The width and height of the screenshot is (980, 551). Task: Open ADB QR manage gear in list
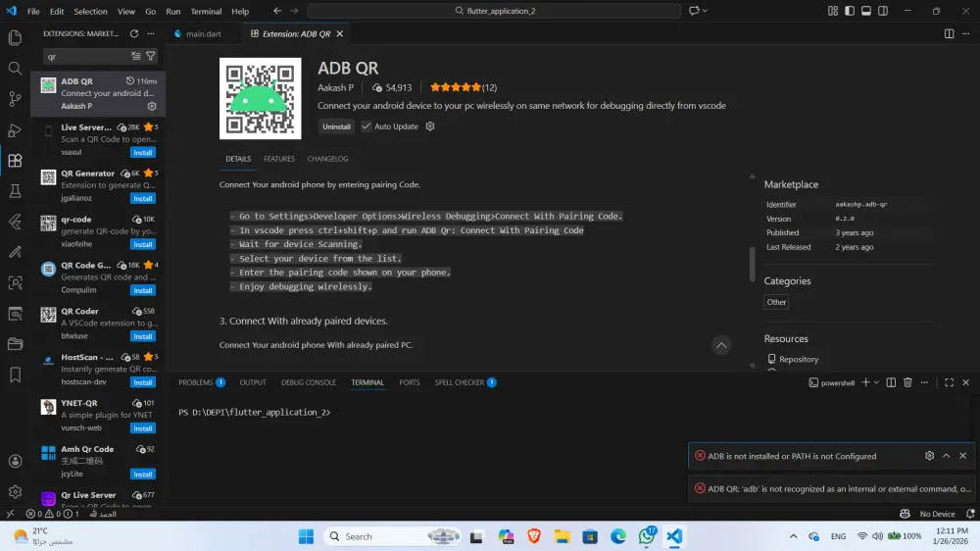click(152, 106)
